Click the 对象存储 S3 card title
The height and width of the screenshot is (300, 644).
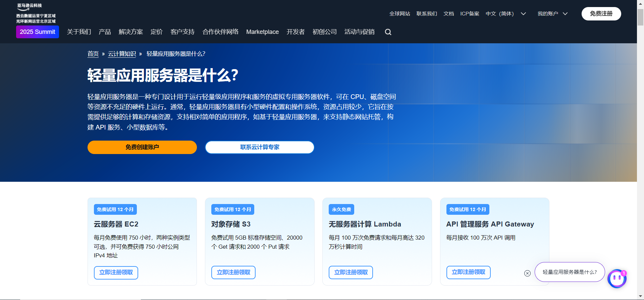(231, 224)
